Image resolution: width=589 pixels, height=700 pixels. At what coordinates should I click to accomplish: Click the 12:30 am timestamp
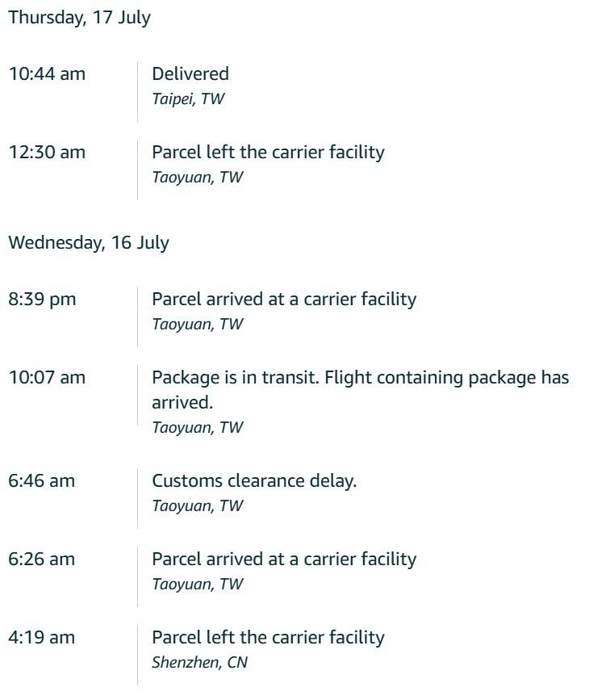[47, 153]
